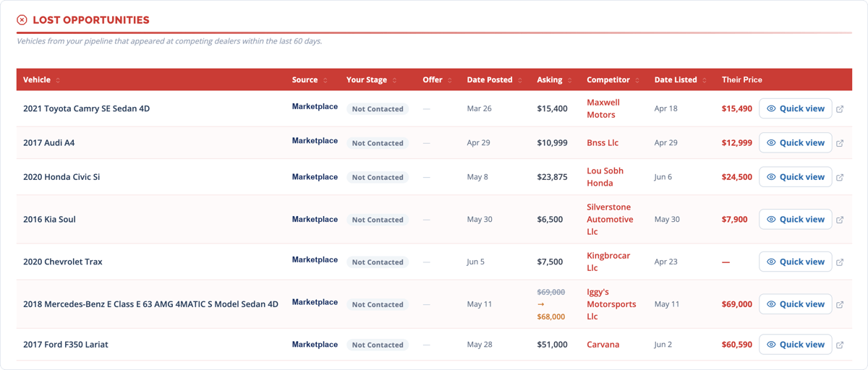Select vehicle 2017 Ford F350 Lariat
868x370 pixels.
click(66, 345)
